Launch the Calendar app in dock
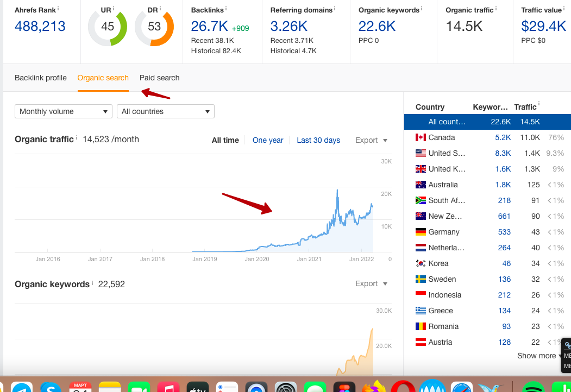This screenshot has width=571, height=392. pyautogui.click(x=80, y=386)
